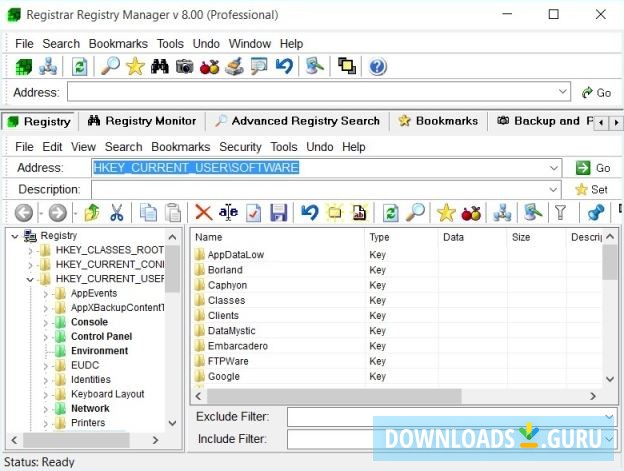624x471 pixels.
Task: Select the Printers tree item
Action: click(88, 423)
